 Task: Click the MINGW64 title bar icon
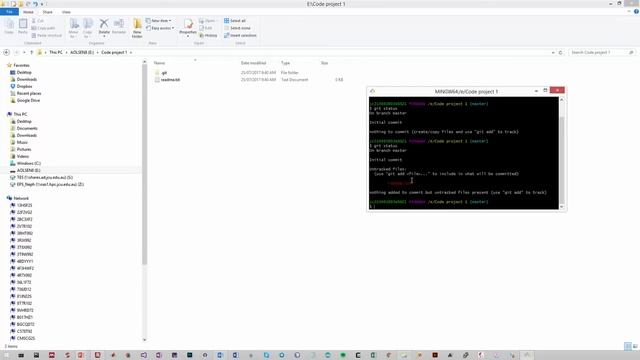372,91
